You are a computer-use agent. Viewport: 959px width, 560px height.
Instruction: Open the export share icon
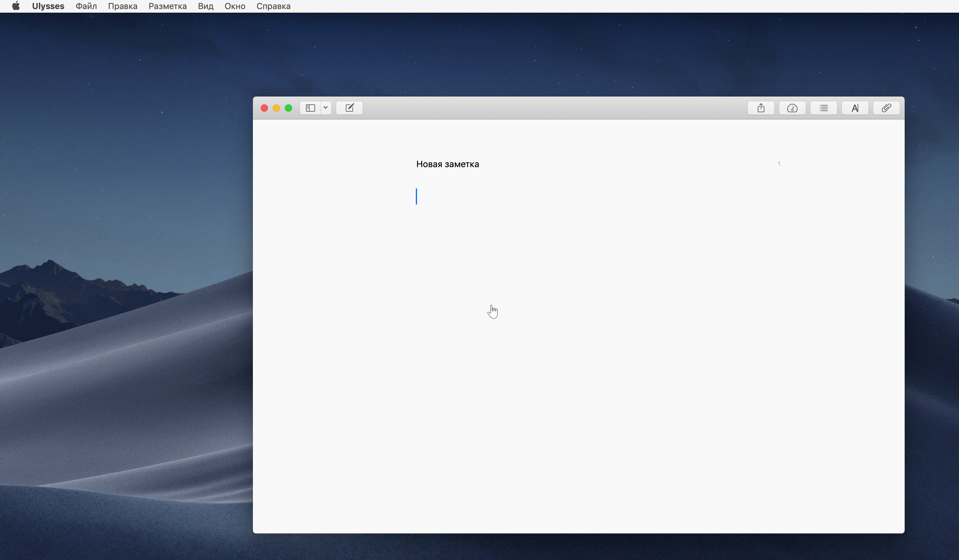[x=761, y=108]
